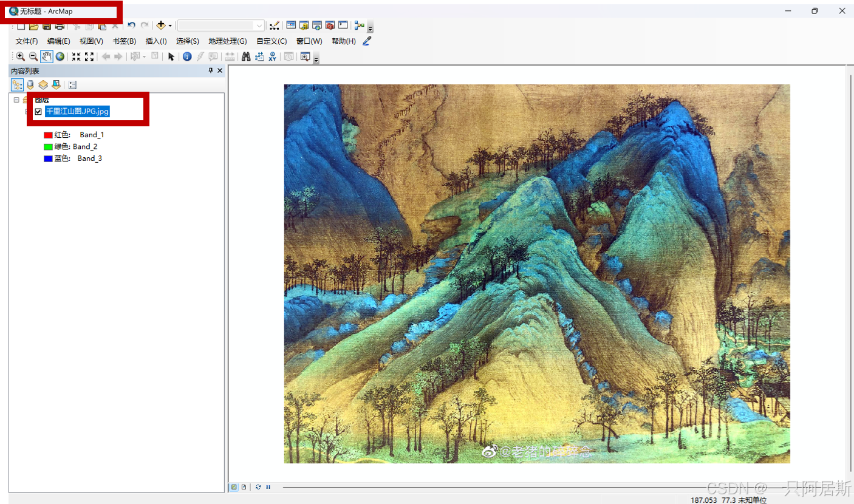Open the Measure ruler tool

pos(230,56)
